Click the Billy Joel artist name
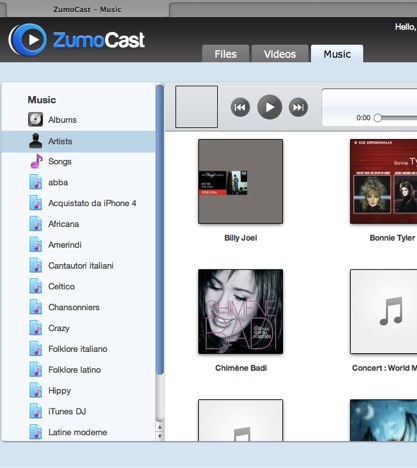 [241, 238]
